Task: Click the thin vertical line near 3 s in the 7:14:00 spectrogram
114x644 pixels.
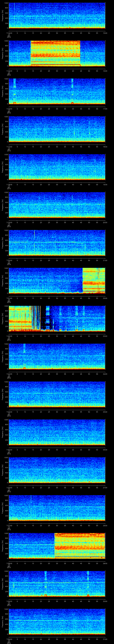Action: [x=14, y=14]
